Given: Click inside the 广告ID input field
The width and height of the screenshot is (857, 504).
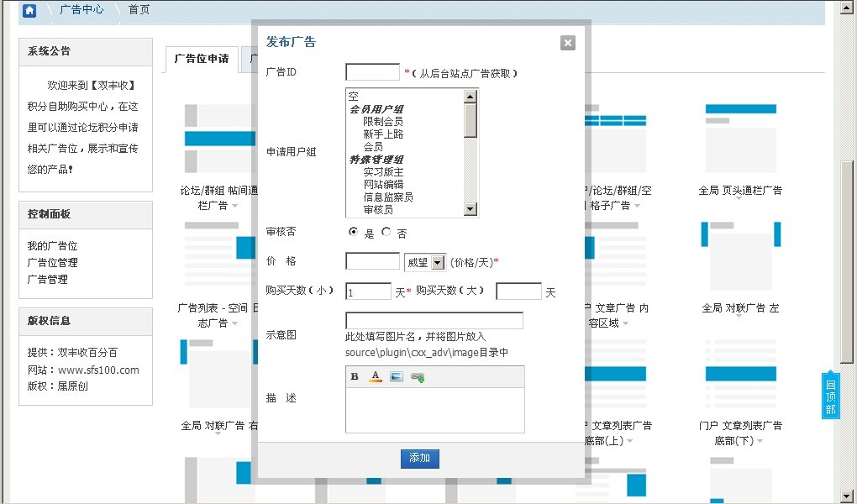Looking at the screenshot, I should [x=372, y=71].
